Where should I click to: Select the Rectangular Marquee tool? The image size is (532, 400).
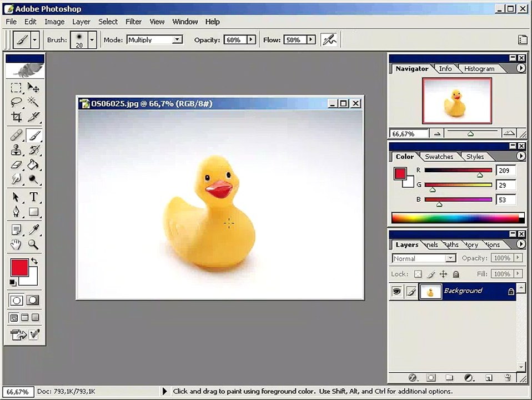(16, 88)
